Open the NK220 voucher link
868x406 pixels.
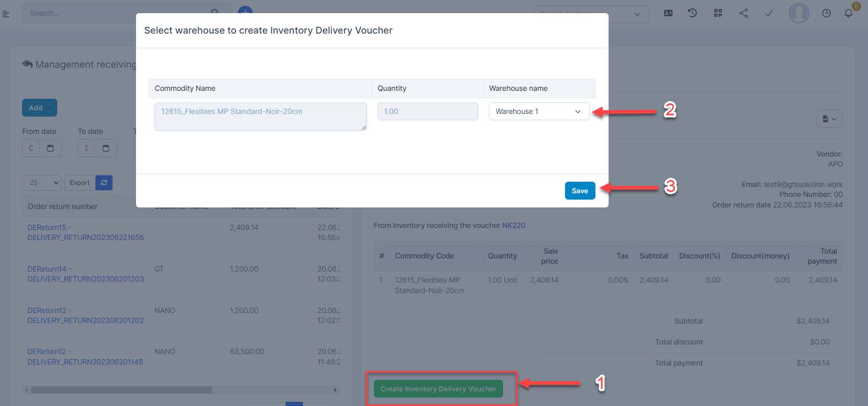tap(514, 225)
